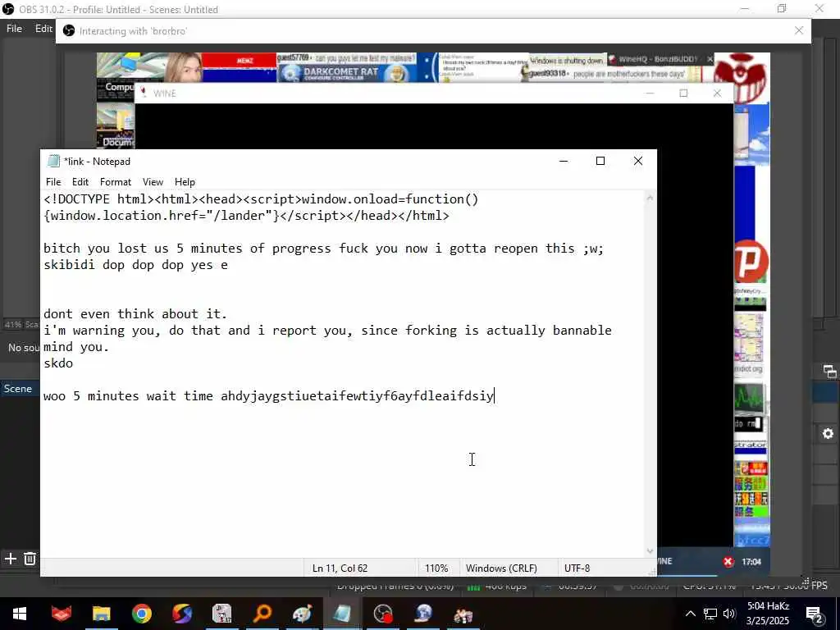Image resolution: width=840 pixels, height=630 pixels.
Task: Click the word 'skdo' in Notepad
Action: click(x=58, y=363)
